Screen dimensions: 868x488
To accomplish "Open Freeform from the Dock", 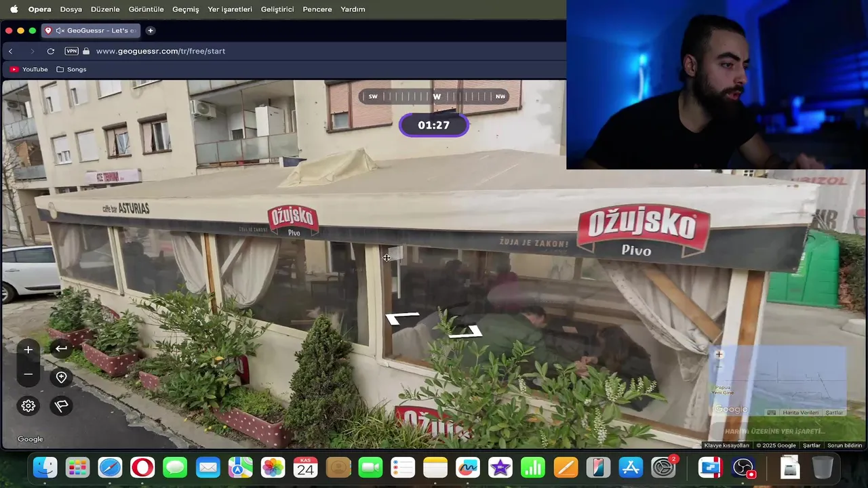I will (468, 468).
